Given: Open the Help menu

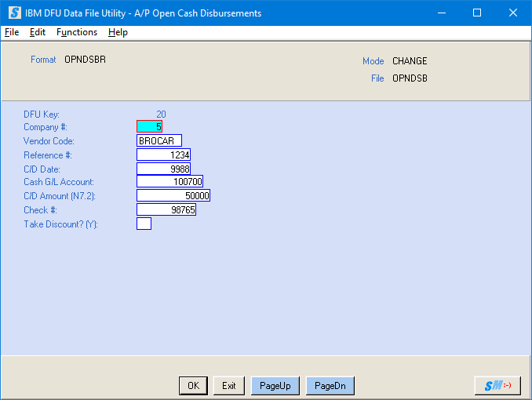Looking at the screenshot, I should [x=118, y=32].
